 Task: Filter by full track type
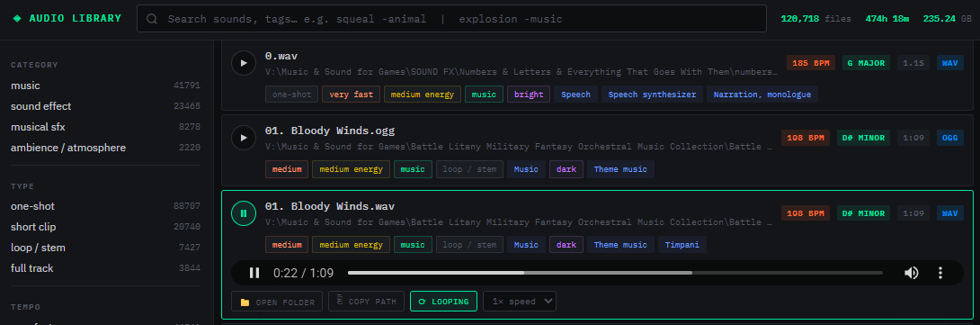pyautogui.click(x=105, y=268)
